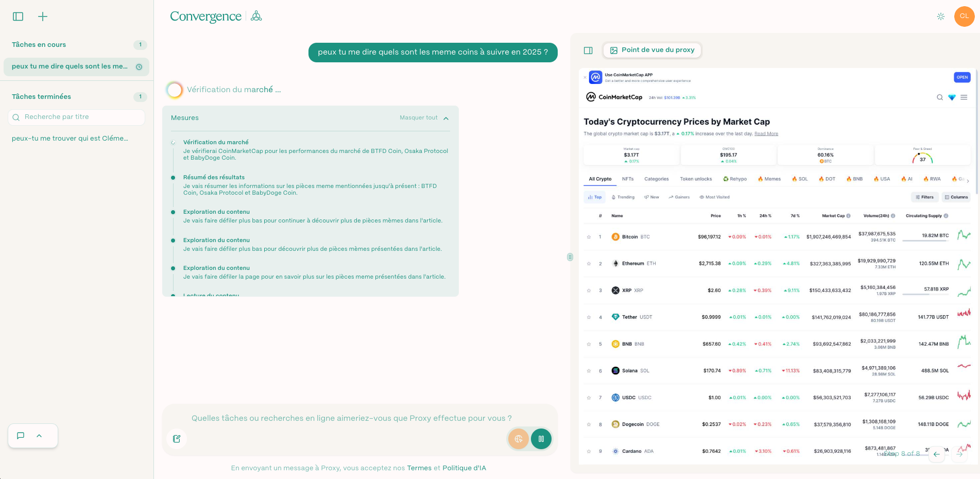
Task: Switch theme with the sun icon
Action: coord(941,16)
